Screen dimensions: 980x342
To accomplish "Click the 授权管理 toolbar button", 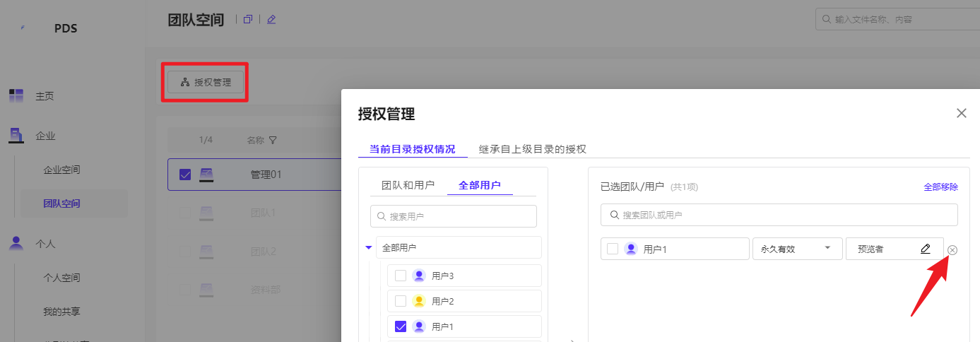I will point(206,82).
